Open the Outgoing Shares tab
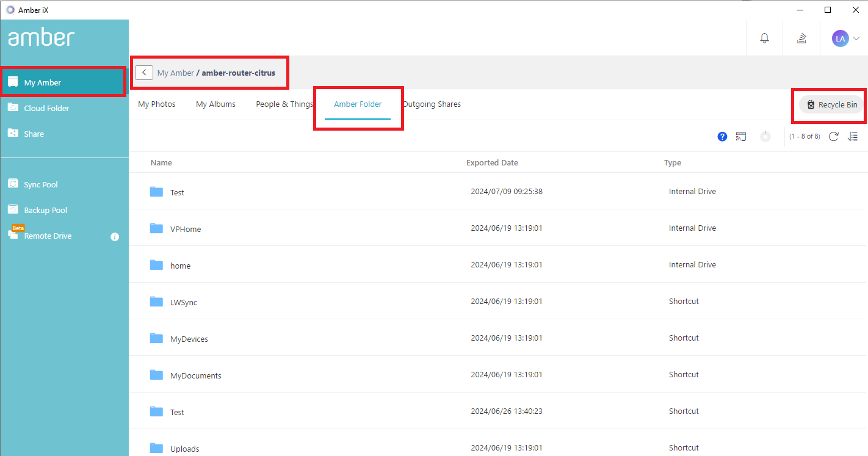This screenshot has width=868, height=456. tap(432, 104)
